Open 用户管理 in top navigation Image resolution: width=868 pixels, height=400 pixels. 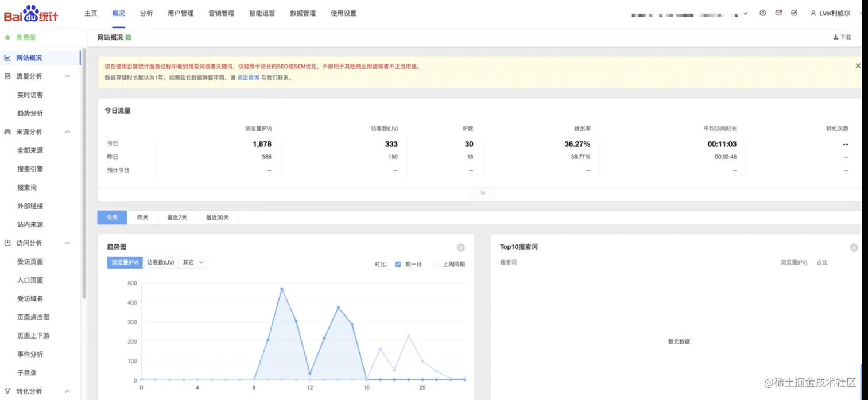[181, 13]
